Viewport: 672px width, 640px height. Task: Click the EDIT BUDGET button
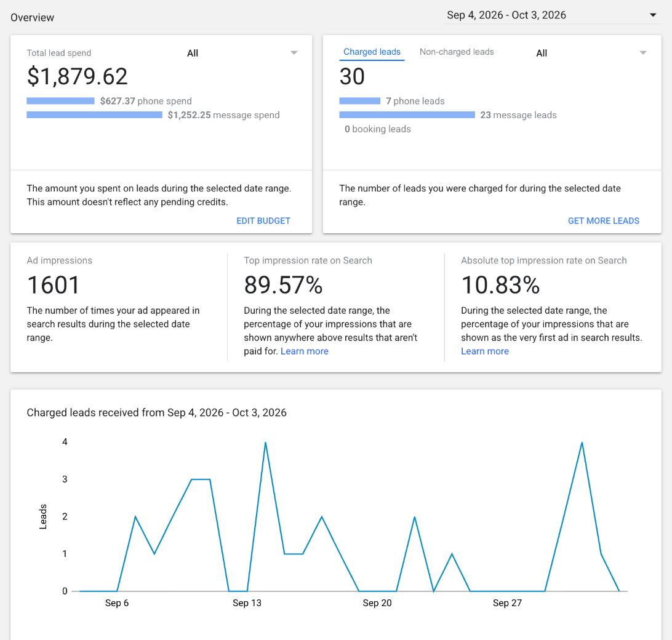tap(263, 221)
